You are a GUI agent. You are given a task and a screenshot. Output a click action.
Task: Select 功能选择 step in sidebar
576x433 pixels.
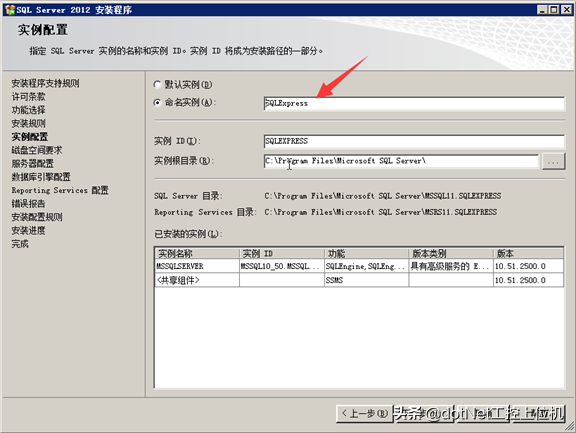(x=28, y=110)
